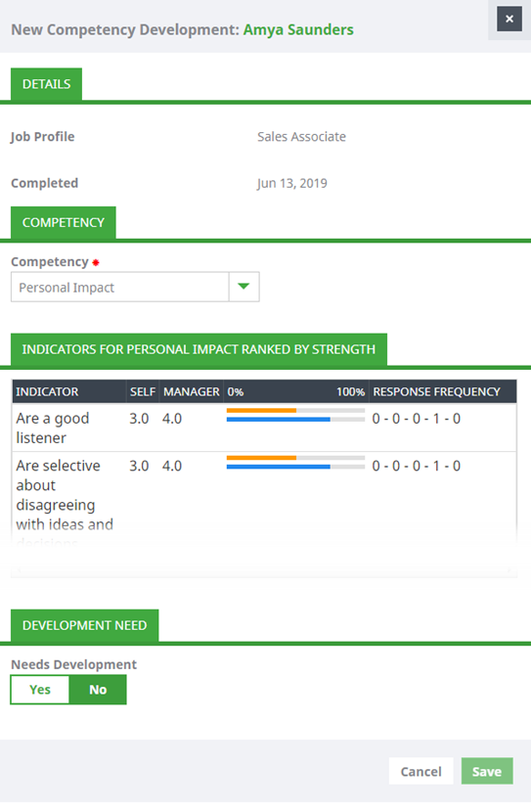Image resolution: width=531 pixels, height=812 pixels.
Task: Select the DETAILS section tab
Action: coord(47,84)
